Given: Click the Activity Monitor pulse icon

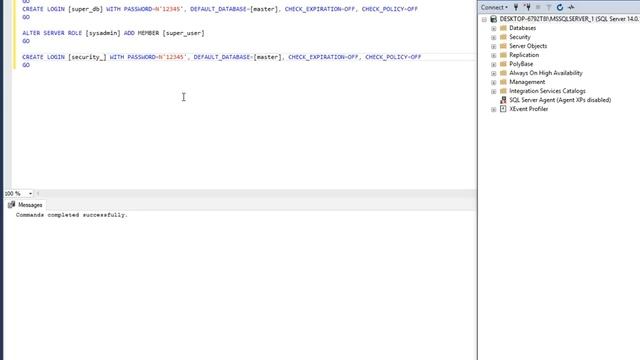Looking at the screenshot, I should click(571, 7).
